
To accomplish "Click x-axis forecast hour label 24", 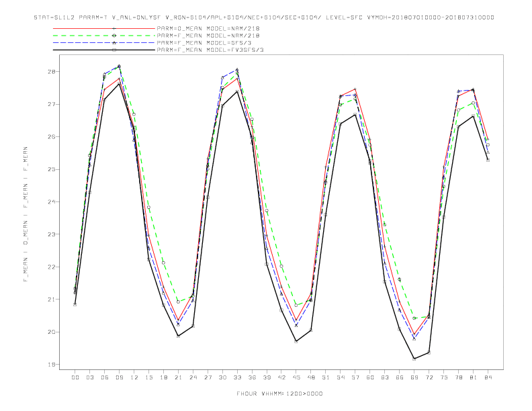I will pyautogui.click(x=193, y=377).
